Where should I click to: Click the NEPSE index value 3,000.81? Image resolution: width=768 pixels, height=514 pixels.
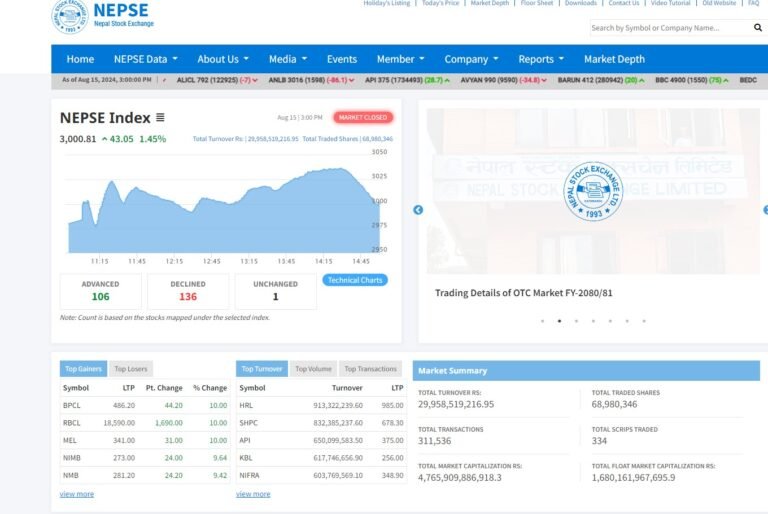click(x=78, y=139)
